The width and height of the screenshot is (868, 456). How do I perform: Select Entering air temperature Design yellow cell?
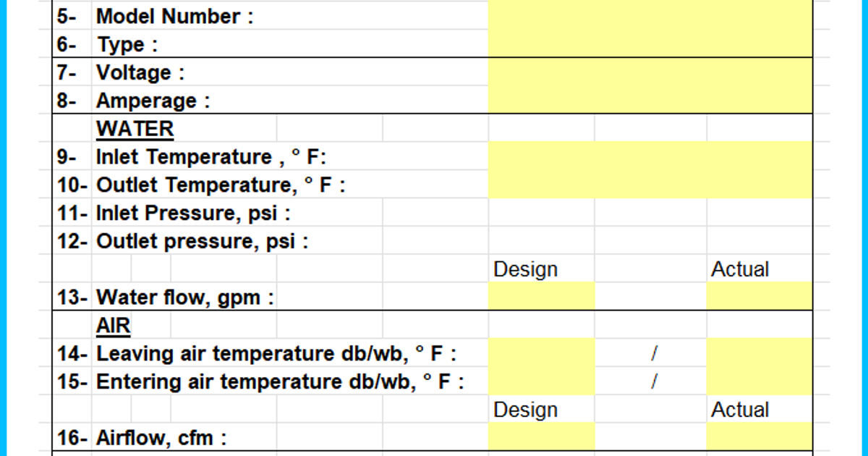point(541,381)
